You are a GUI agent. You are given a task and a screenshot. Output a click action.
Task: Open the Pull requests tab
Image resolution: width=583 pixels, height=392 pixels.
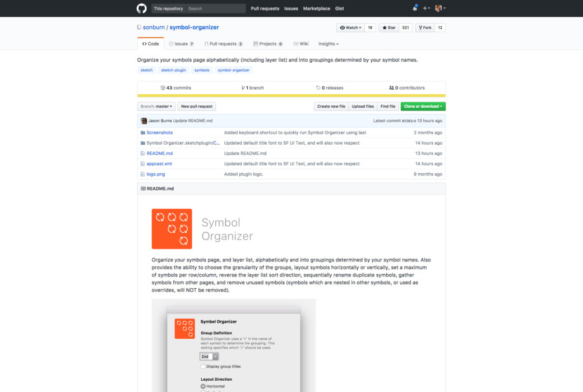click(x=223, y=44)
